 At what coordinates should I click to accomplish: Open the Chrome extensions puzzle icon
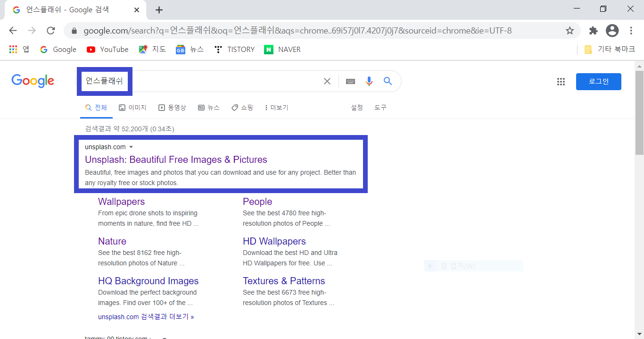tap(593, 31)
